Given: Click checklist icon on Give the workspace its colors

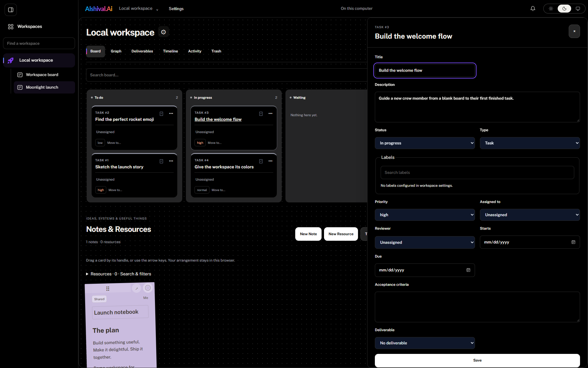Looking at the screenshot, I should click(261, 161).
